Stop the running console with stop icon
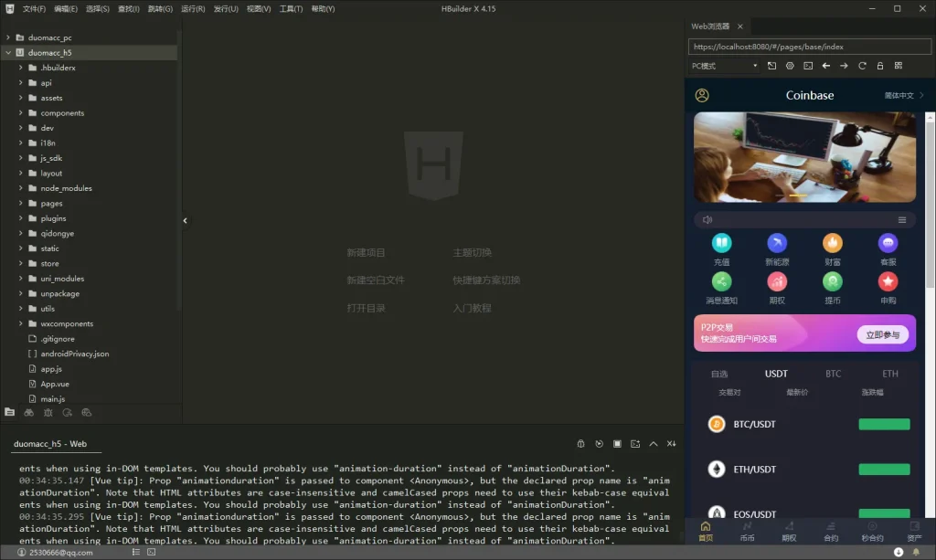 click(x=617, y=444)
